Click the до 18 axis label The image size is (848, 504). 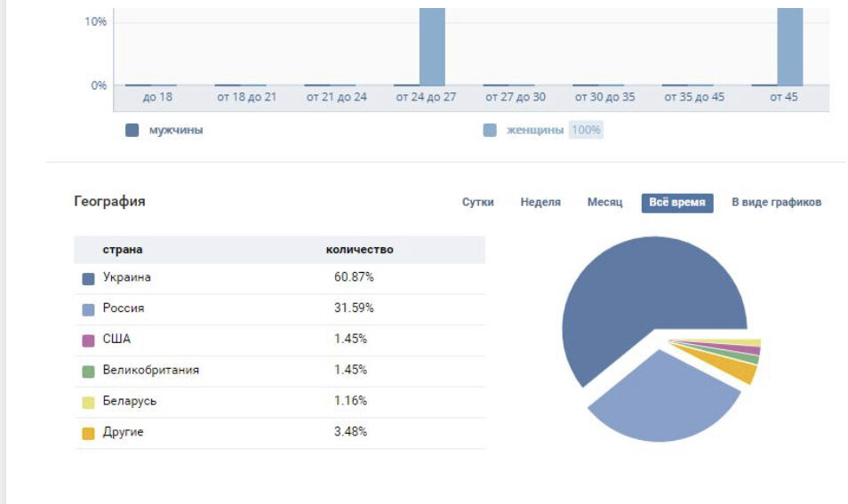(157, 97)
